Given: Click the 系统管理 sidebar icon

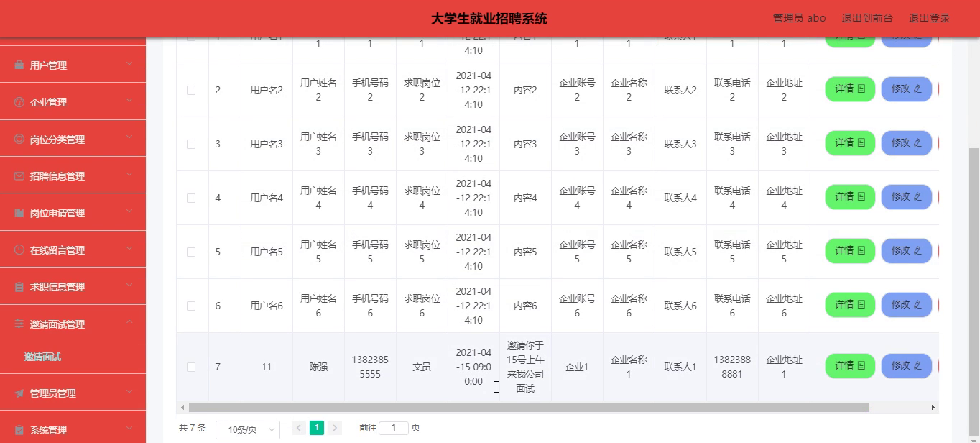Looking at the screenshot, I should click(x=19, y=430).
